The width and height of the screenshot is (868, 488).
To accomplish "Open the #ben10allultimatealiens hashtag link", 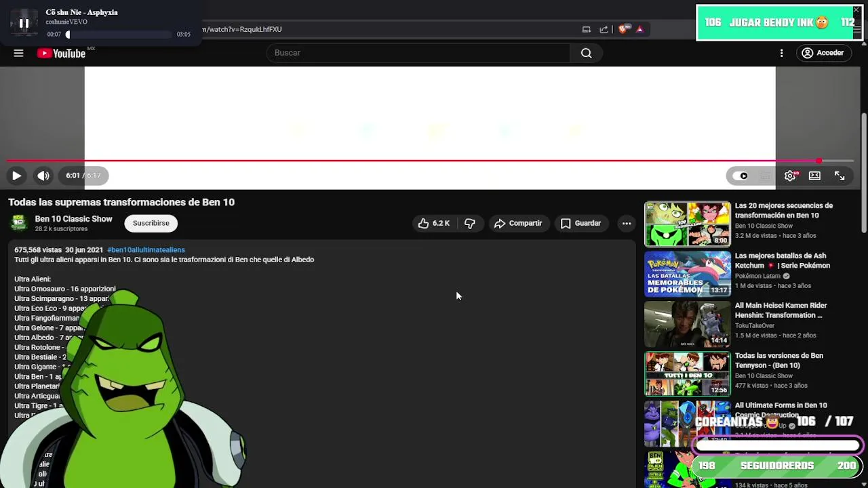I will point(146,250).
